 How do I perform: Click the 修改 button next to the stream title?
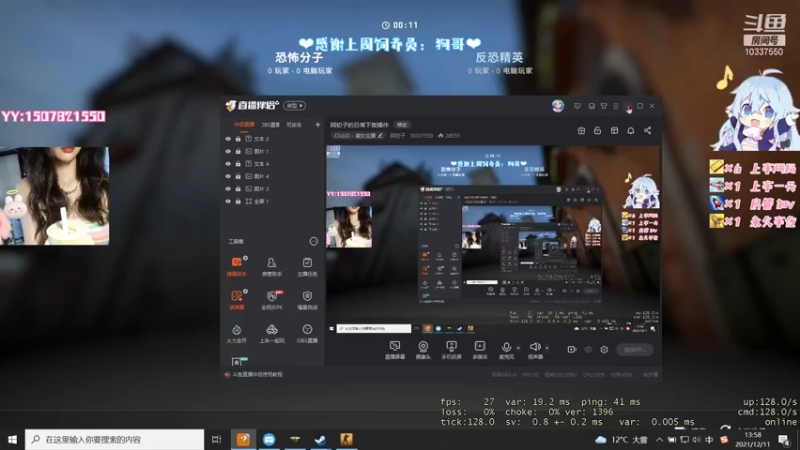(x=402, y=124)
